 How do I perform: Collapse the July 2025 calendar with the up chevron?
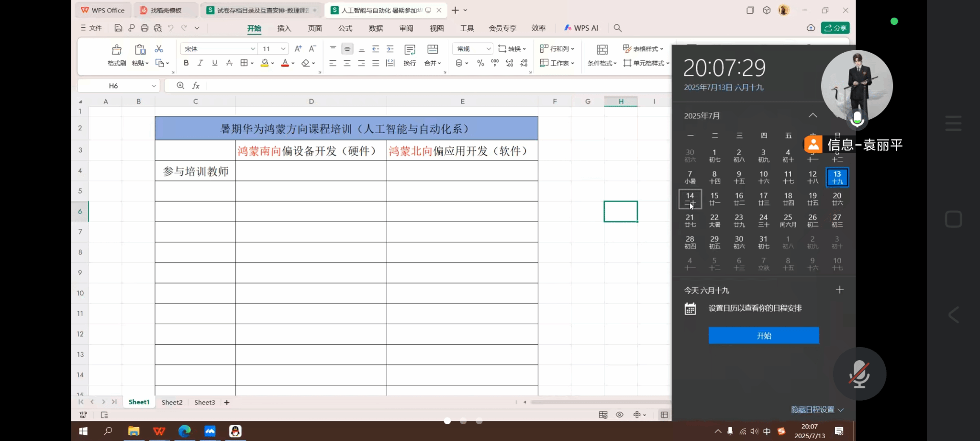coord(813,115)
